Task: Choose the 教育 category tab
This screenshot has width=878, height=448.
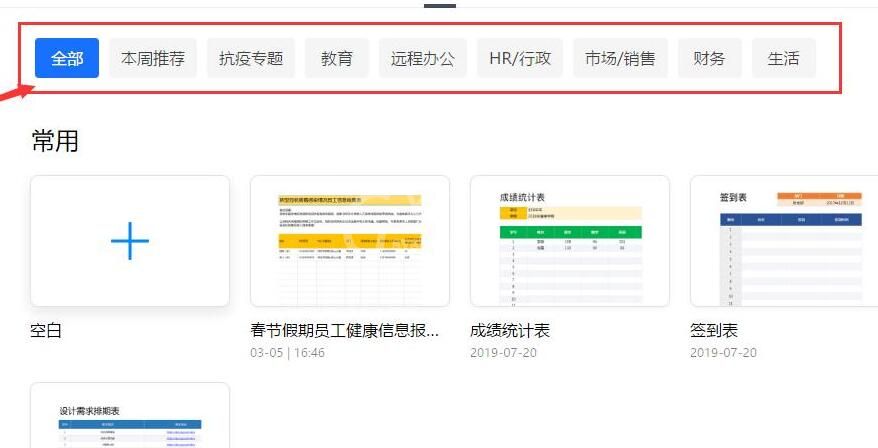Action: pyautogui.click(x=337, y=58)
